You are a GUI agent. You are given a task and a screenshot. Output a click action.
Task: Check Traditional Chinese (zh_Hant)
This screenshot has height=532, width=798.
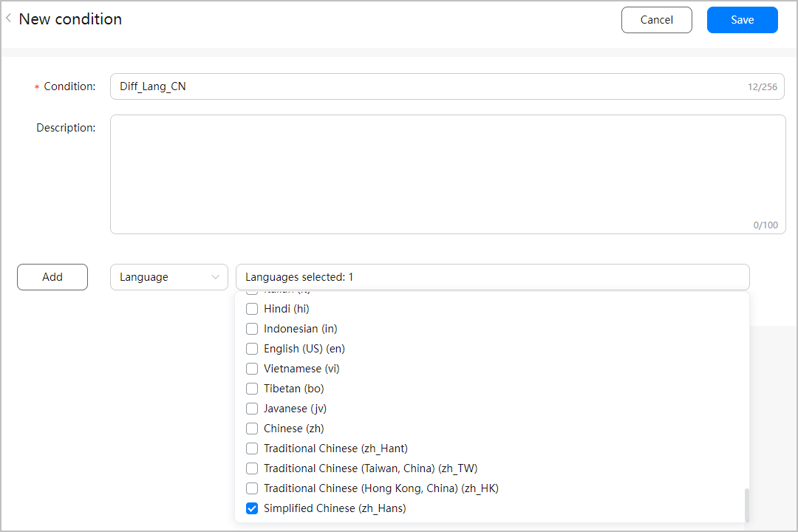coord(252,448)
